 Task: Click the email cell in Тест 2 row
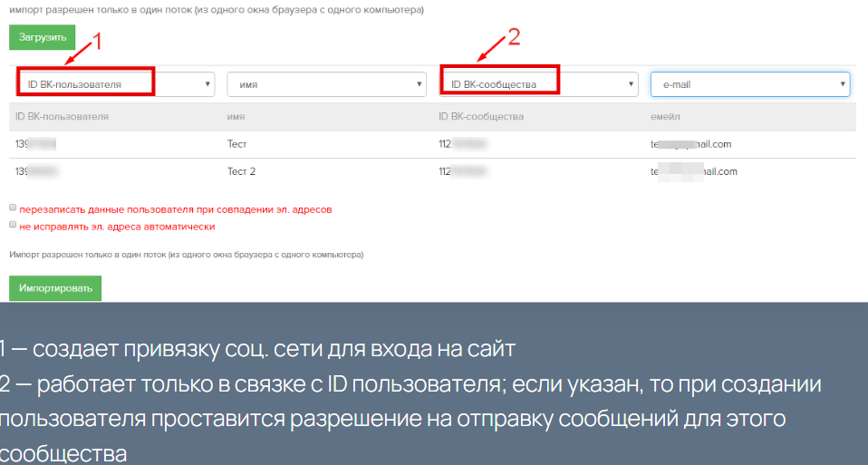(x=694, y=171)
